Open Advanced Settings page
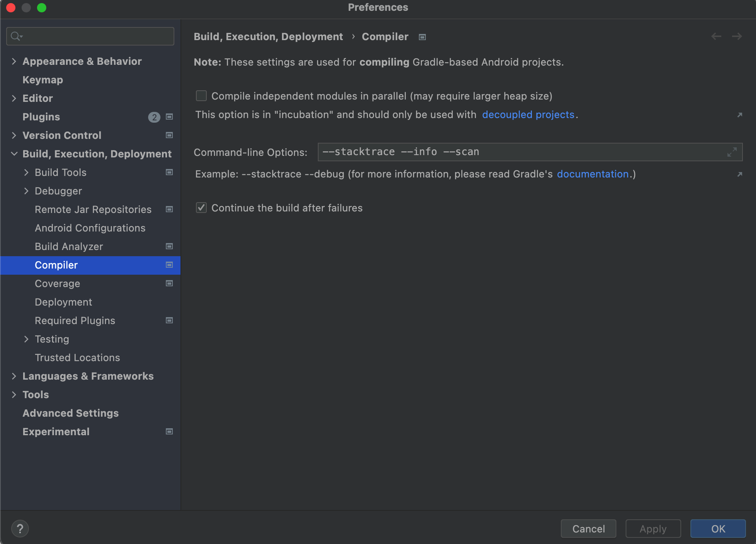This screenshot has width=756, height=544. click(x=71, y=413)
